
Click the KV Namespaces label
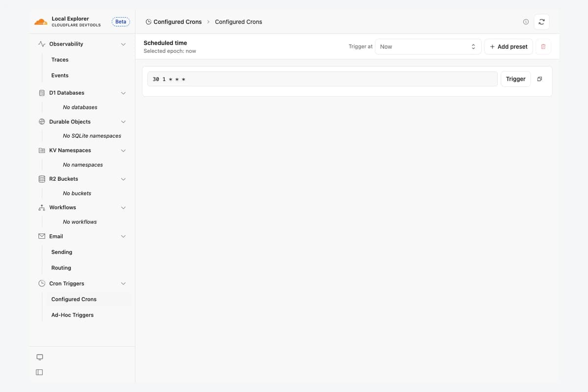[x=70, y=150]
